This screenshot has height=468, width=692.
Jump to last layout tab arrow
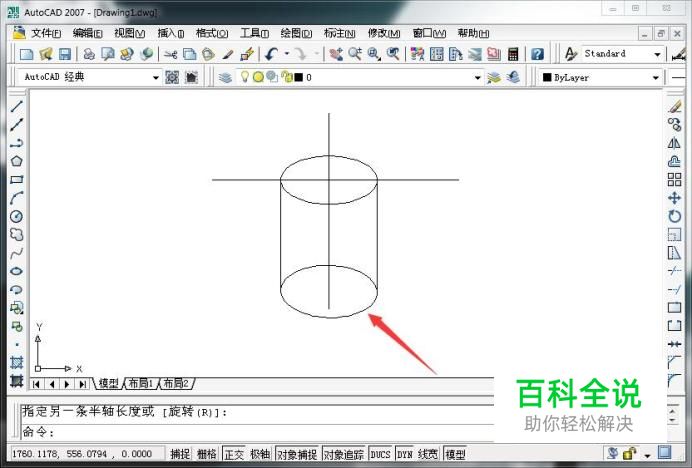pyautogui.click(x=83, y=384)
